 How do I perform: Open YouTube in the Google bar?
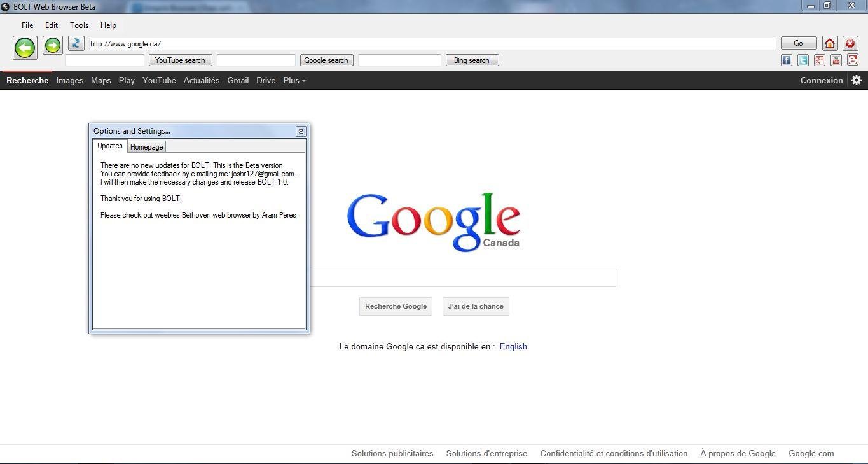click(x=159, y=80)
